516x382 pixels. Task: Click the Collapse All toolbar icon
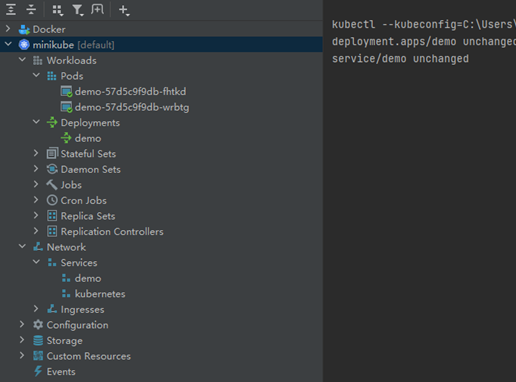(x=31, y=10)
